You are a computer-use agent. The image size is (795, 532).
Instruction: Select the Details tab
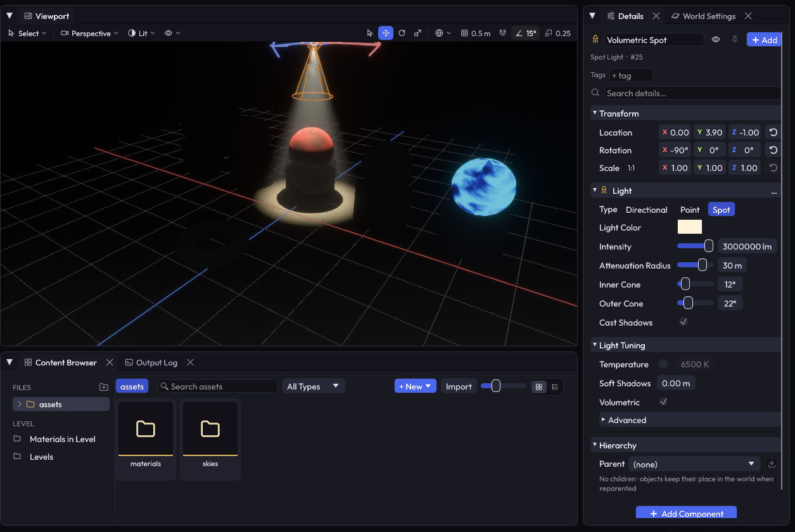[625, 16]
